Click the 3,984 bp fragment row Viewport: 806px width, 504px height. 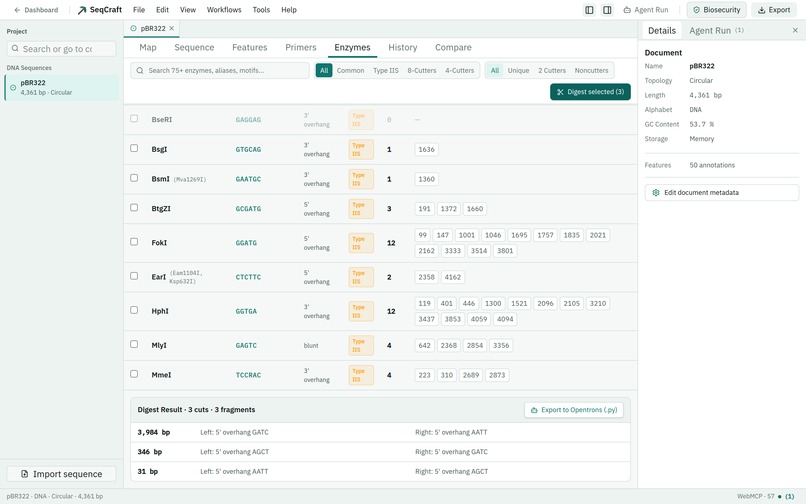380,433
